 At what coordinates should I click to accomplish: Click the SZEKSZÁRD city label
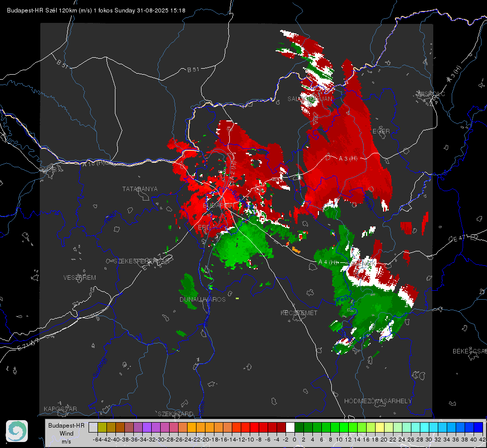tap(176, 414)
